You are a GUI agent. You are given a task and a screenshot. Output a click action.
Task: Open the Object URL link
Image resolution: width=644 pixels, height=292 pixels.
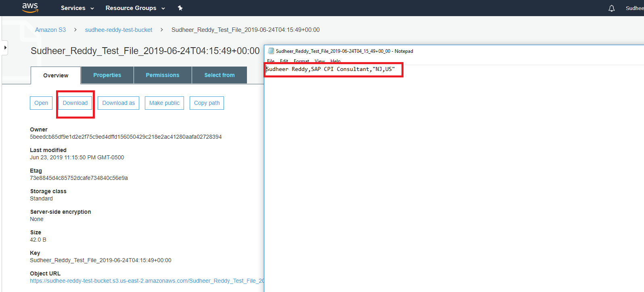147,281
